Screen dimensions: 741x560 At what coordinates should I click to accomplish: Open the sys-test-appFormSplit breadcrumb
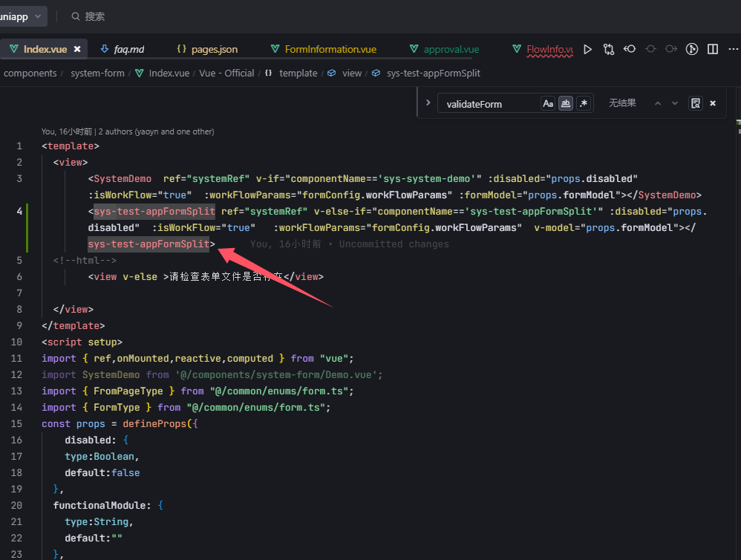433,74
